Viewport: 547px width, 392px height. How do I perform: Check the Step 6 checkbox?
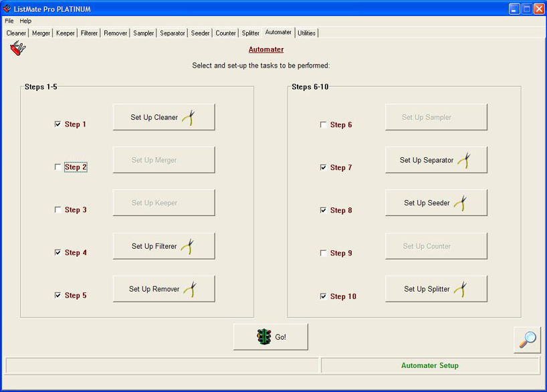click(x=324, y=125)
